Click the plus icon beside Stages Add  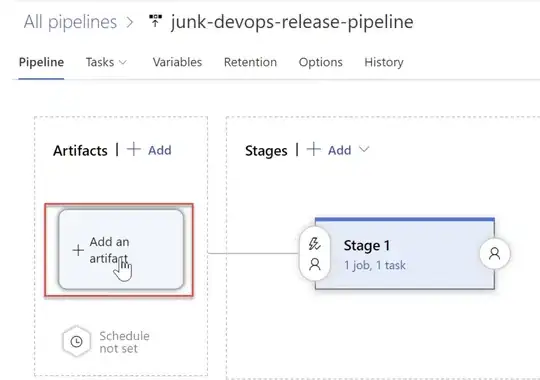[313, 150]
